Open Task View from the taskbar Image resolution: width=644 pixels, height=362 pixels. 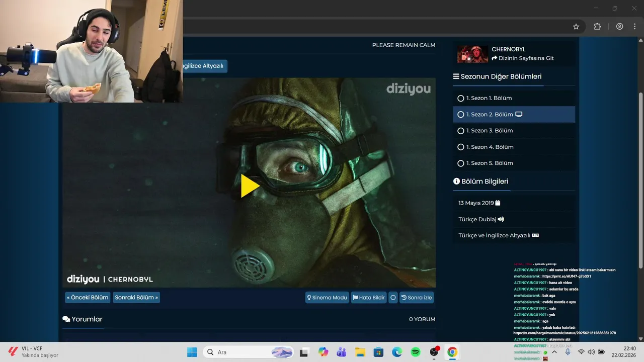(x=304, y=352)
